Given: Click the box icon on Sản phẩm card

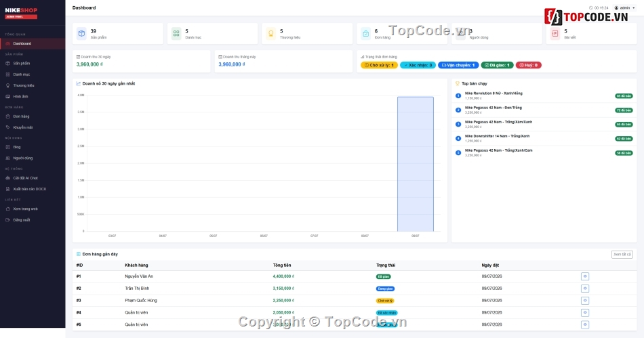Looking at the screenshot, I should (x=82, y=34).
